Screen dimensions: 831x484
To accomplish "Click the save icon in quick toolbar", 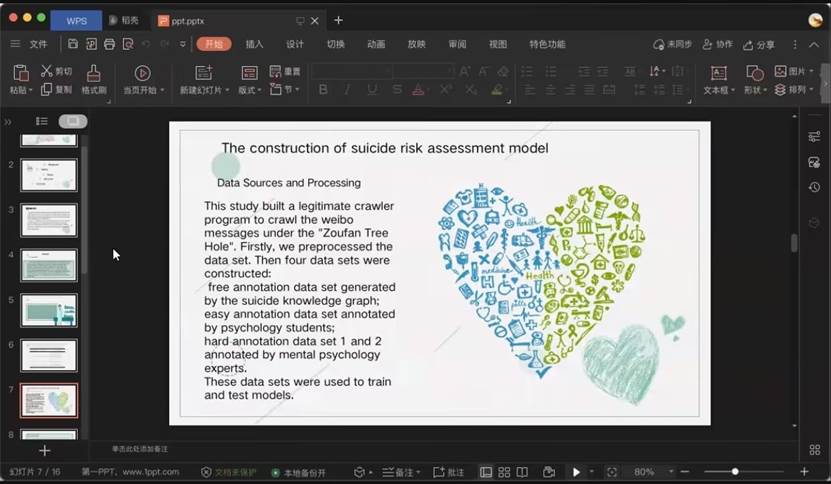I will click(x=73, y=44).
